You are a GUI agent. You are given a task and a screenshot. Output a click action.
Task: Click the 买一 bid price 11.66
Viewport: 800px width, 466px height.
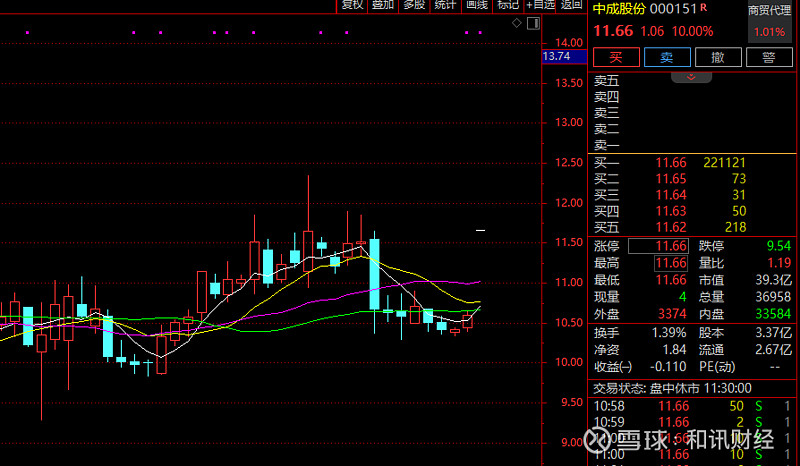pos(671,163)
